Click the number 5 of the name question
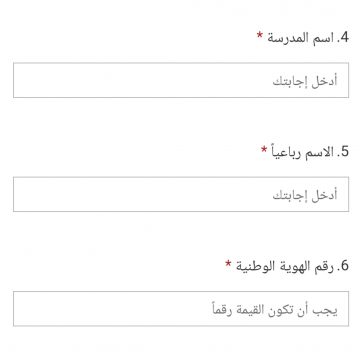This screenshot has width=360, height=360. (x=343, y=152)
